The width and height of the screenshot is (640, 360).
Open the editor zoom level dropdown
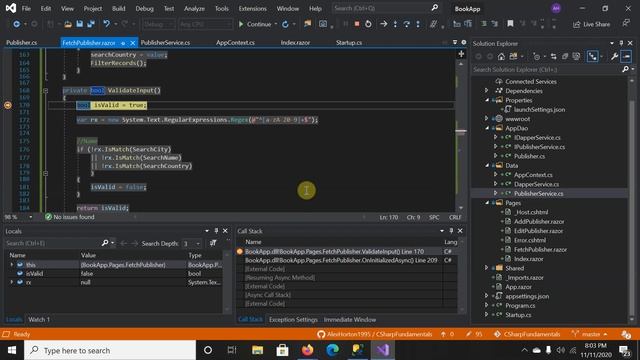coord(31,217)
